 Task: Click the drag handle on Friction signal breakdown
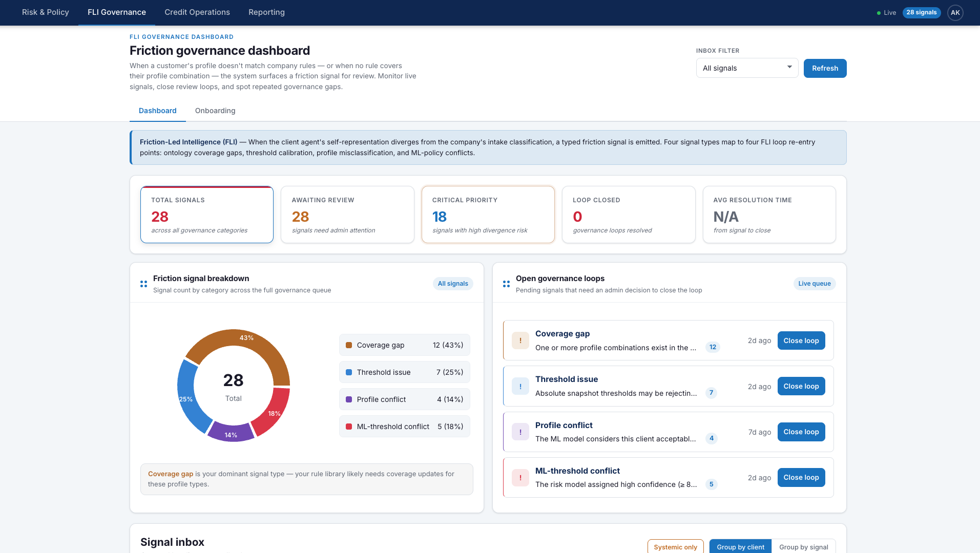[143, 284]
